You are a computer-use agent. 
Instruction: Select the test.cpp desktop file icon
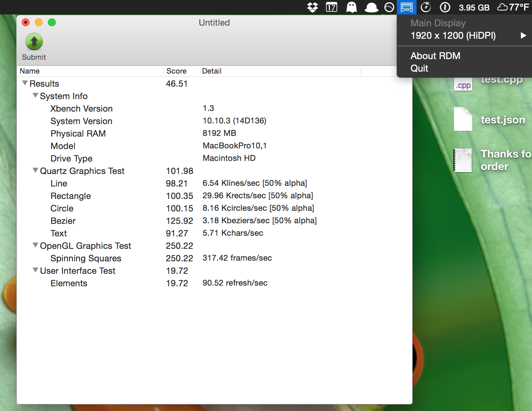tap(463, 84)
